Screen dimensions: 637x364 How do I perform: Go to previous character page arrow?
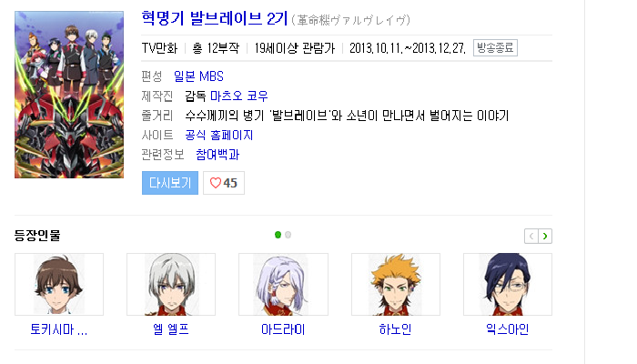point(531,236)
